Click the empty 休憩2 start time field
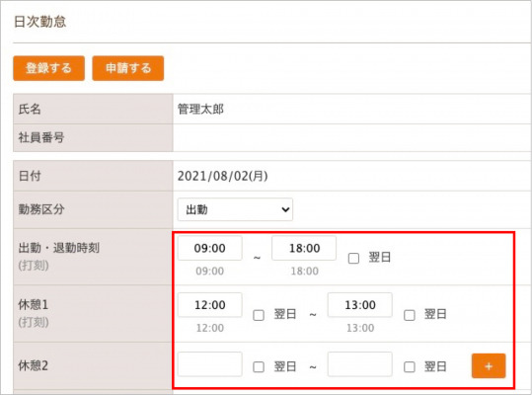 tap(209, 364)
